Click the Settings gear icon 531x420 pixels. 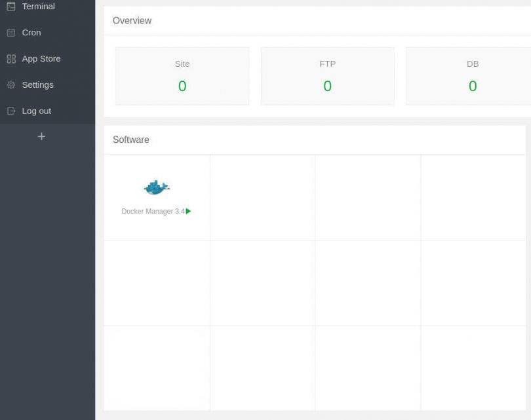coord(10,85)
